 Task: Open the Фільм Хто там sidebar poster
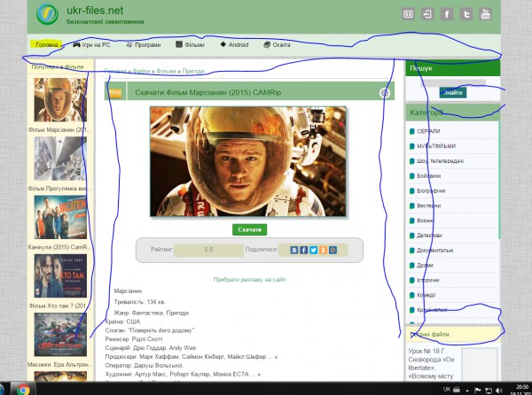(60, 275)
